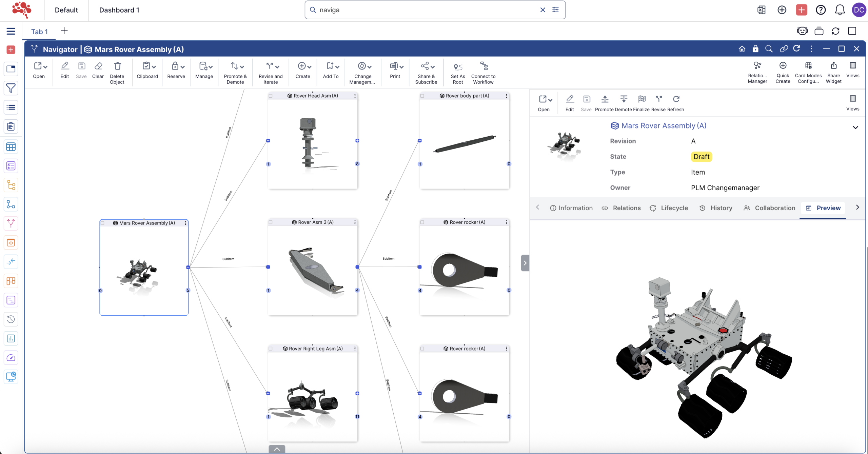Click the Finalize flag icon

(x=642, y=99)
